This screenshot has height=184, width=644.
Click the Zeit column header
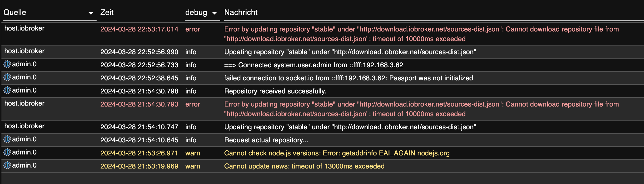coord(107,12)
